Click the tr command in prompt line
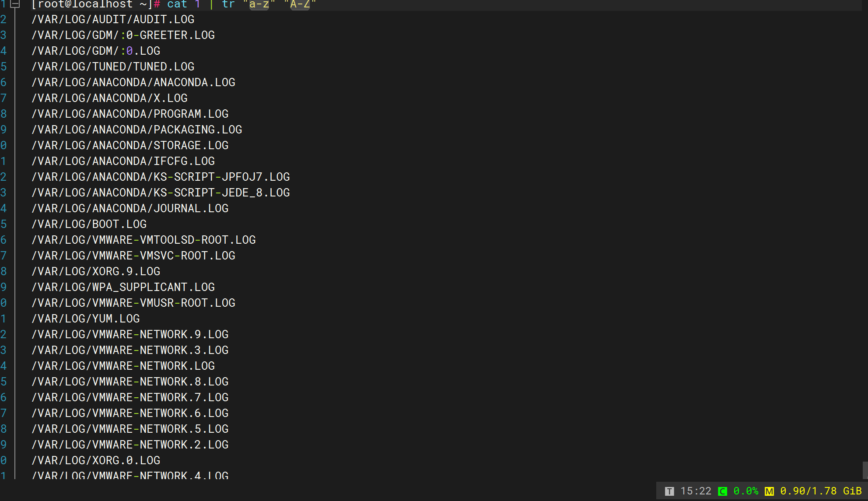The image size is (868, 501). click(228, 4)
